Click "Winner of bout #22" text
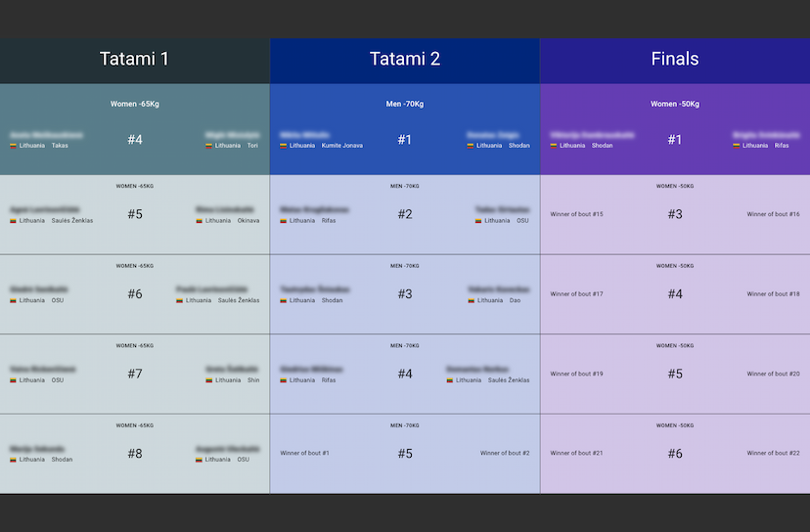 (x=773, y=453)
